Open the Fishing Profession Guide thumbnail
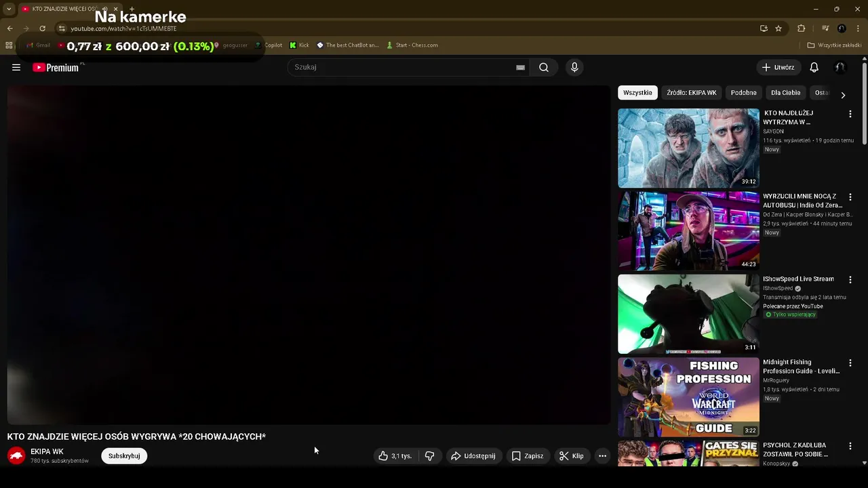The image size is (868, 488). [x=688, y=397]
